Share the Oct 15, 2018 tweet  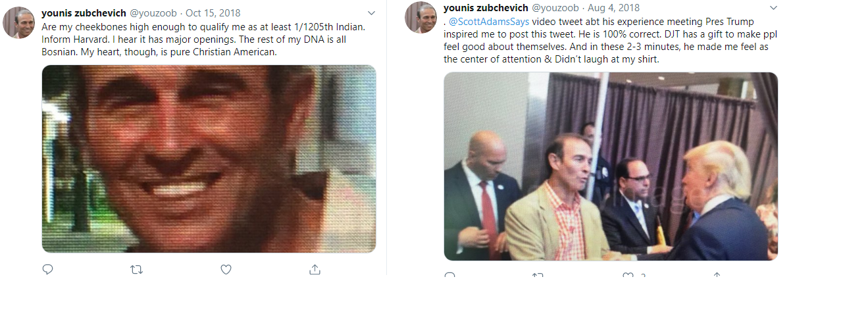(x=315, y=269)
